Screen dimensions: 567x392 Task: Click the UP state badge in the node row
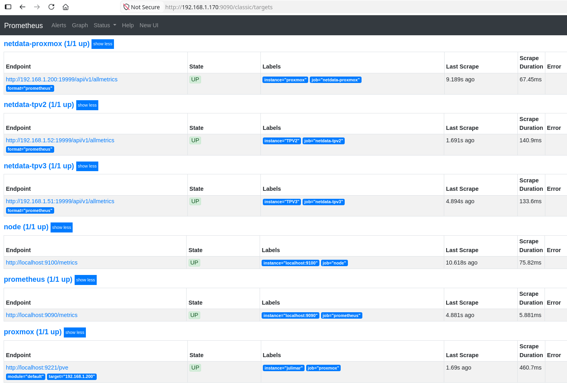[x=194, y=263]
